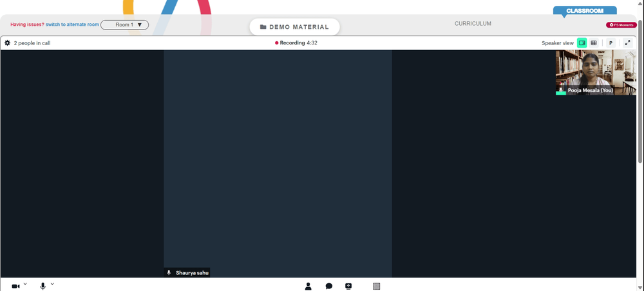Click microphone icon beside Shaurya sahu
Image resolution: width=644 pixels, height=291 pixels.
point(169,272)
